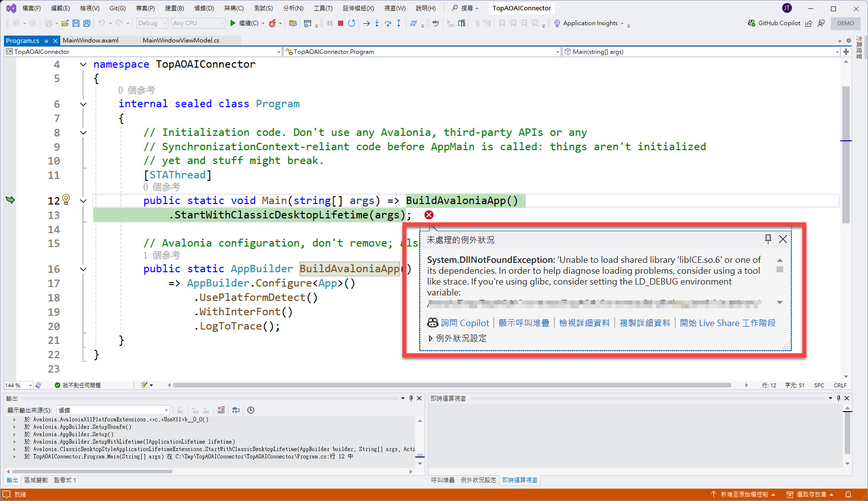Click the 搜尋 search box

[465, 8]
